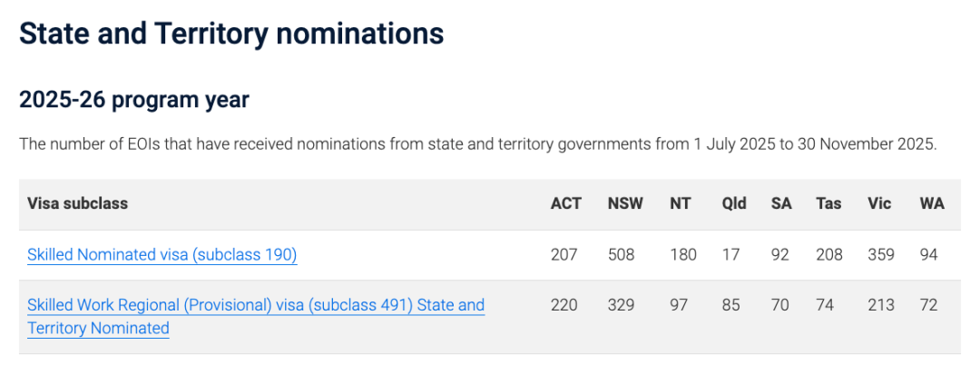Click the Vic value 359 for subclass 190
The height and width of the screenshot is (365, 980).
pyautogui.click(x=882, y=255)
